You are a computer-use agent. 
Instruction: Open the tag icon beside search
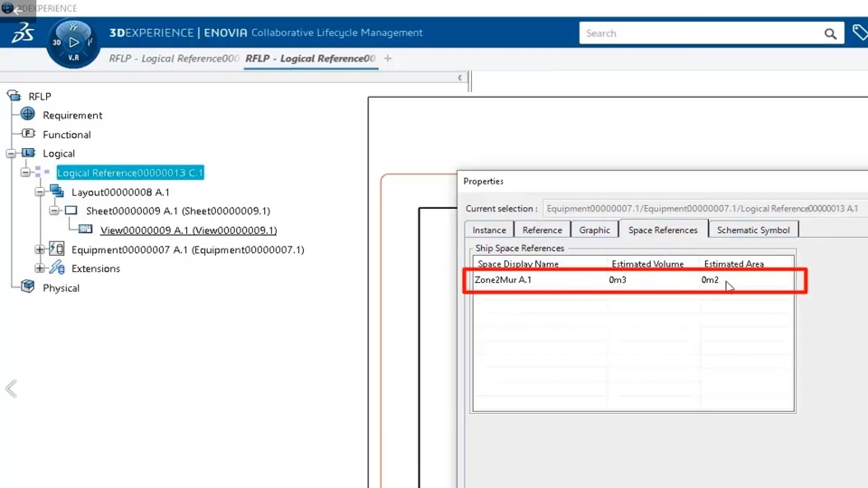[860, 33]
